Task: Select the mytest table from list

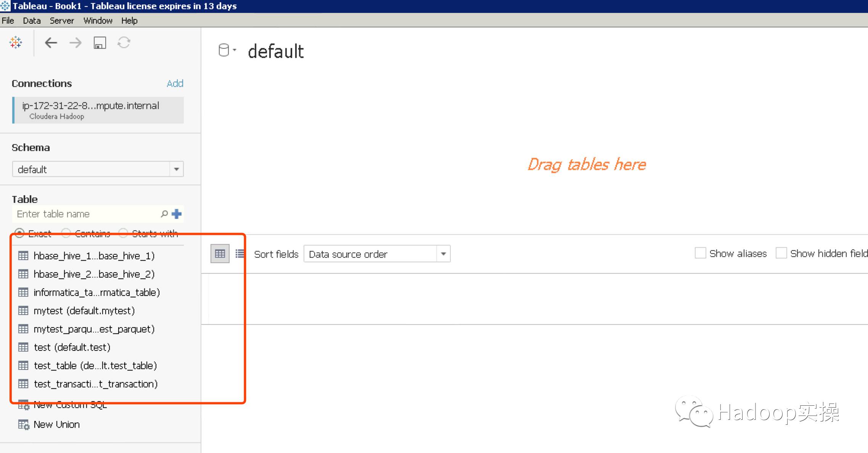Action: click(x=84, y=311)
